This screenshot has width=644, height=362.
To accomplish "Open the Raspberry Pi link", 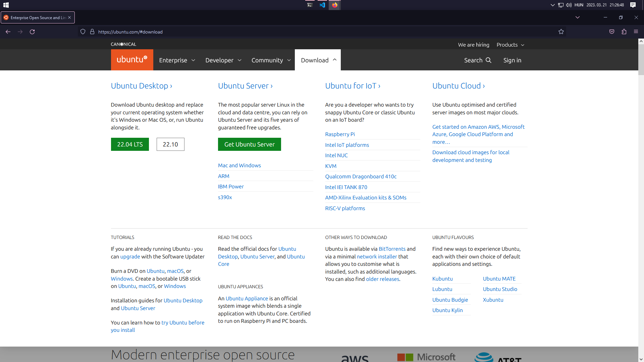I will [340, 134].
